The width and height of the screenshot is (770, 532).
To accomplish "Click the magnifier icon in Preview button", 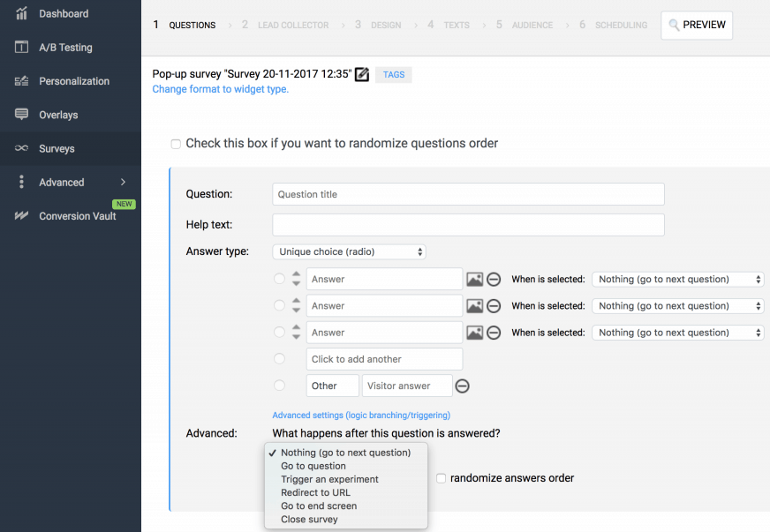I will 674,25.
